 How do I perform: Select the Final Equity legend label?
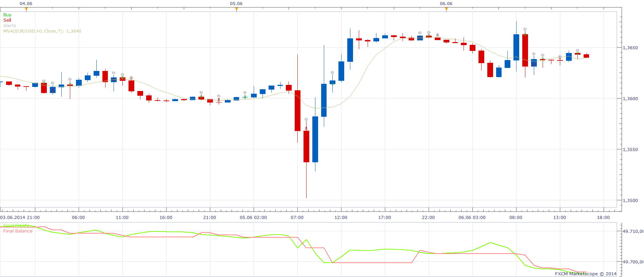click(x=16, y=226)
